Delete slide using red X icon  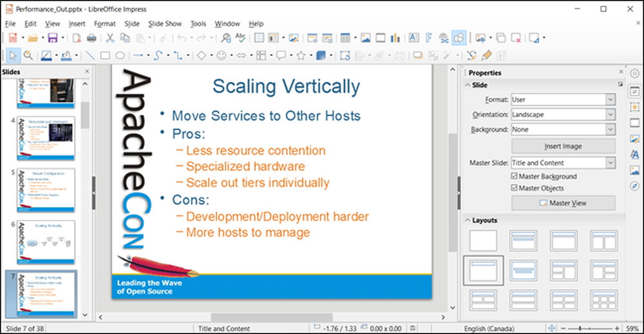click(516, 38)
